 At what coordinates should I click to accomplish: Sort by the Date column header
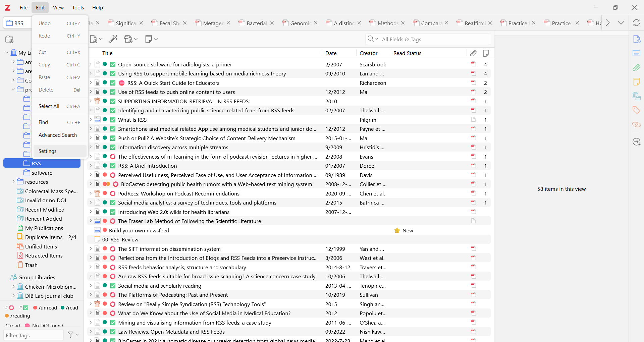(331, 53)
